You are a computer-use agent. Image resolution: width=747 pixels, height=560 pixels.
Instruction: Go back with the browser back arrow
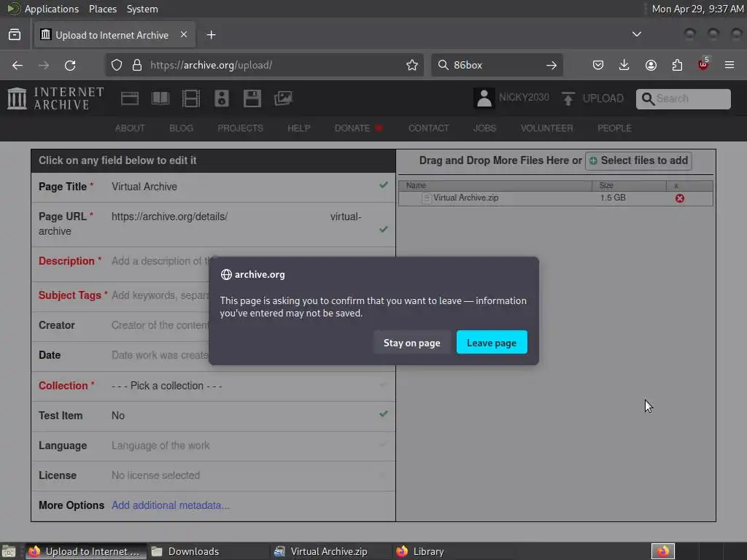coord(18,65)
